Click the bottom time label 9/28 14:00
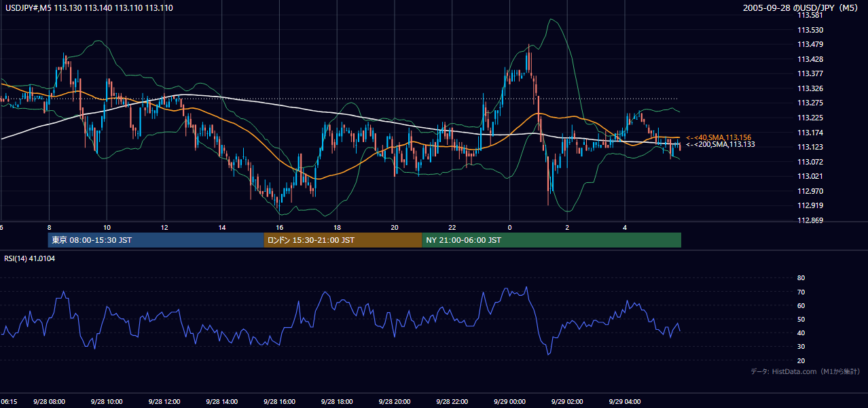The height and width of the screenshot is (408, 868). pos(222,402)
